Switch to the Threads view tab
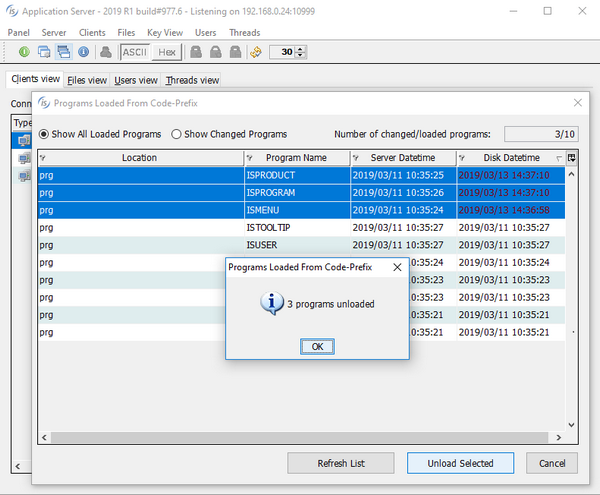 (x=192, y=80)
